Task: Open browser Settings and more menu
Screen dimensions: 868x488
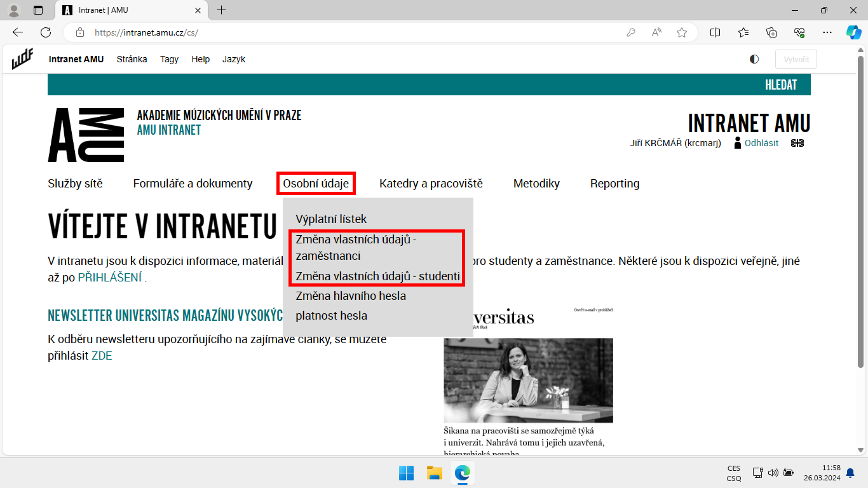Action: coord(827,32)
